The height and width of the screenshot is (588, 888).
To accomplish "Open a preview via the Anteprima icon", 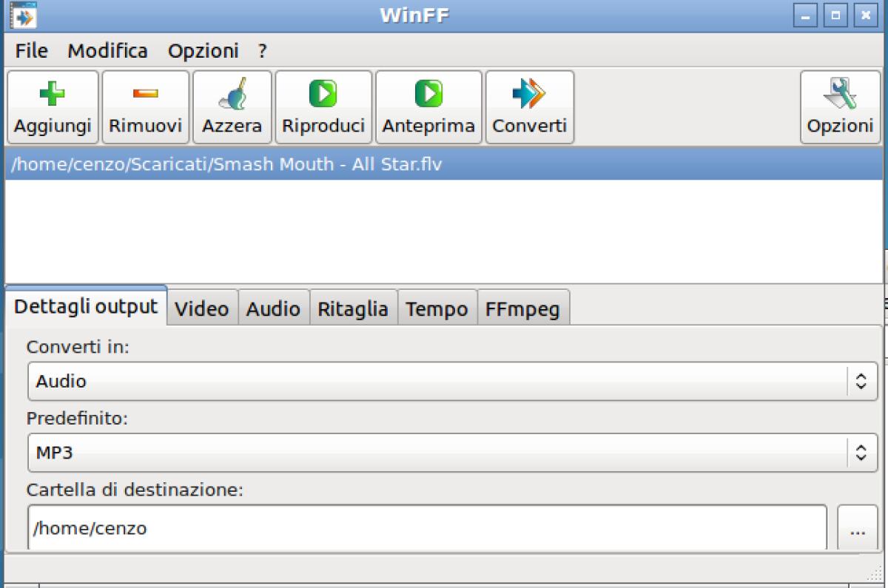I will (428, 106).
